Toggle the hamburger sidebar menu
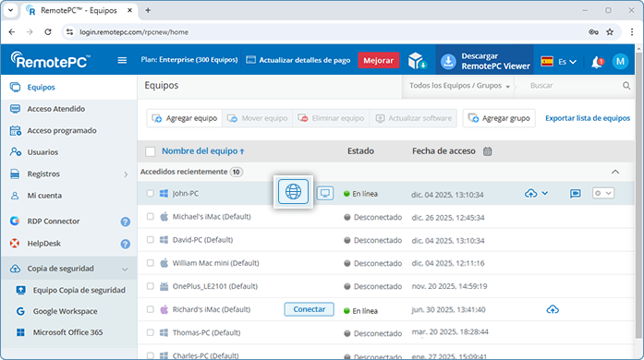 point(122,60)
